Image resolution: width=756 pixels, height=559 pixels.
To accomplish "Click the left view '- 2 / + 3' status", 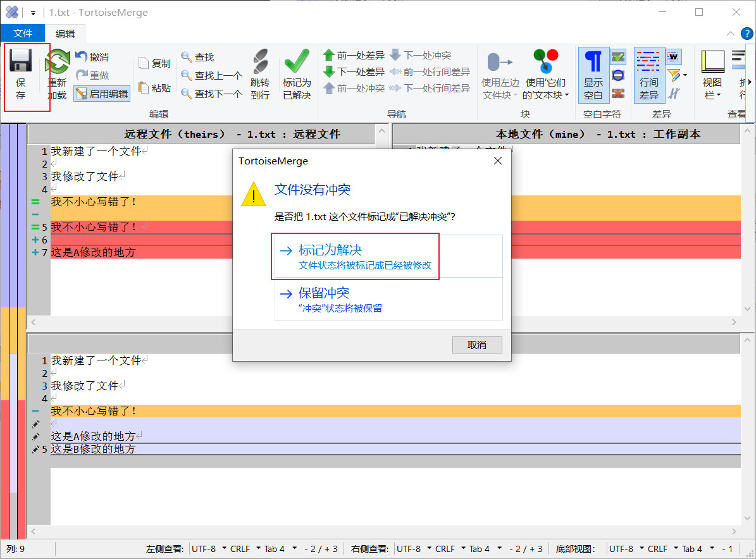I will click(x=321, y=549).
